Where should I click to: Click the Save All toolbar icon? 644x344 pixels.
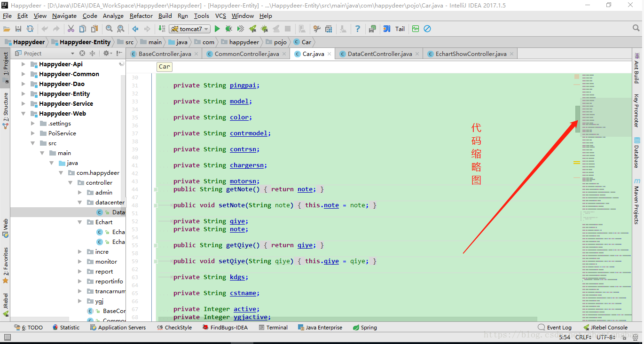pyautogui.click(x=18, y=29)
